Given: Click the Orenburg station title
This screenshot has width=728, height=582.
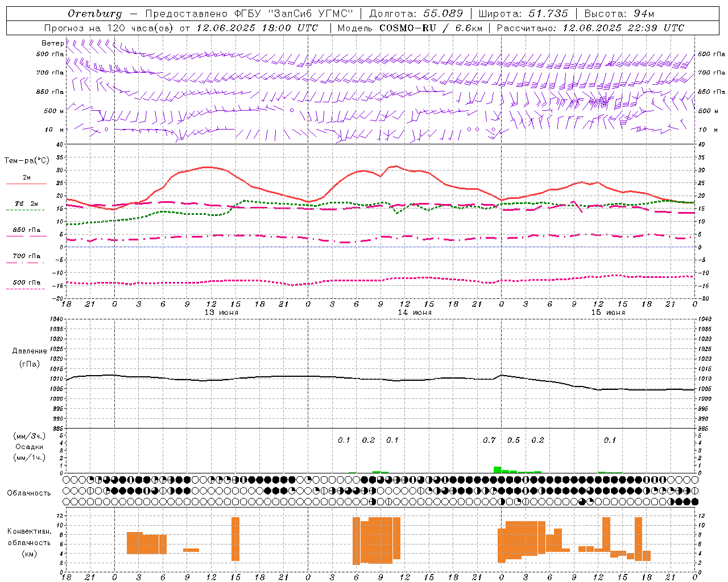Looking at the screenshot, I should pos(94,14).
